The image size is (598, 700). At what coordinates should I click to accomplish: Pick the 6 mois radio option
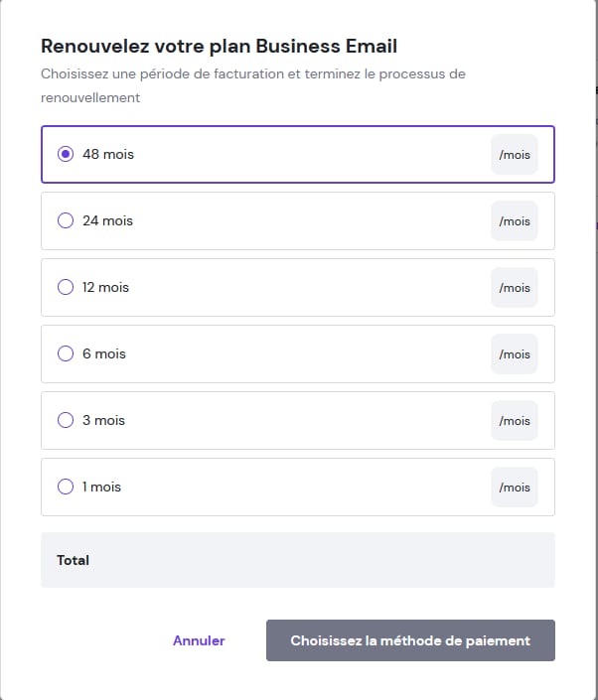[66, 353]
